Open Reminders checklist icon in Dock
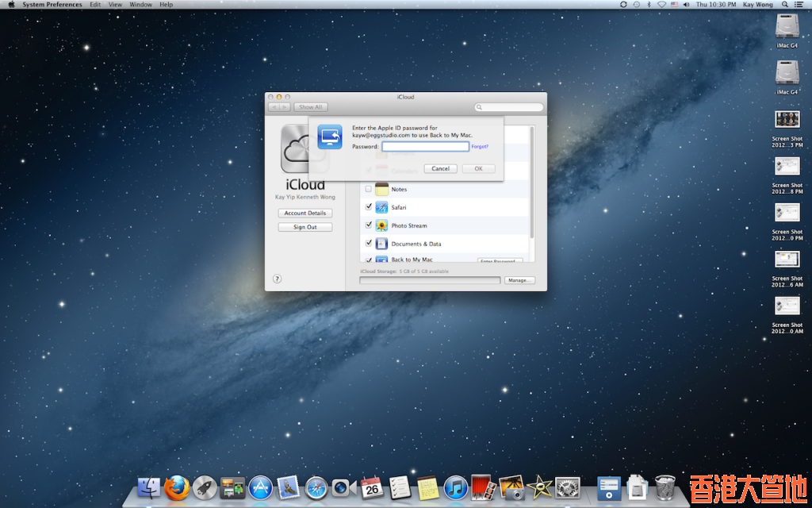The height and width of the screenshot is (508, 812). coord(400,488)
